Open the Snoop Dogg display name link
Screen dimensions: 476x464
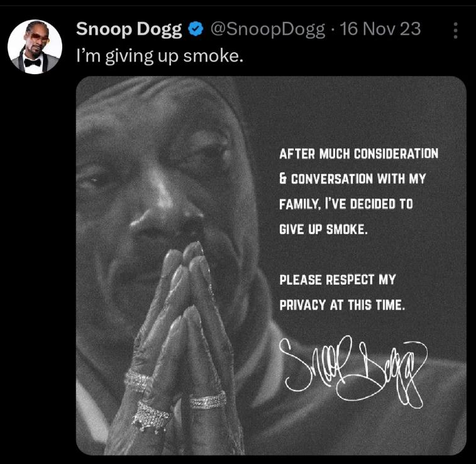coord(129,30)
